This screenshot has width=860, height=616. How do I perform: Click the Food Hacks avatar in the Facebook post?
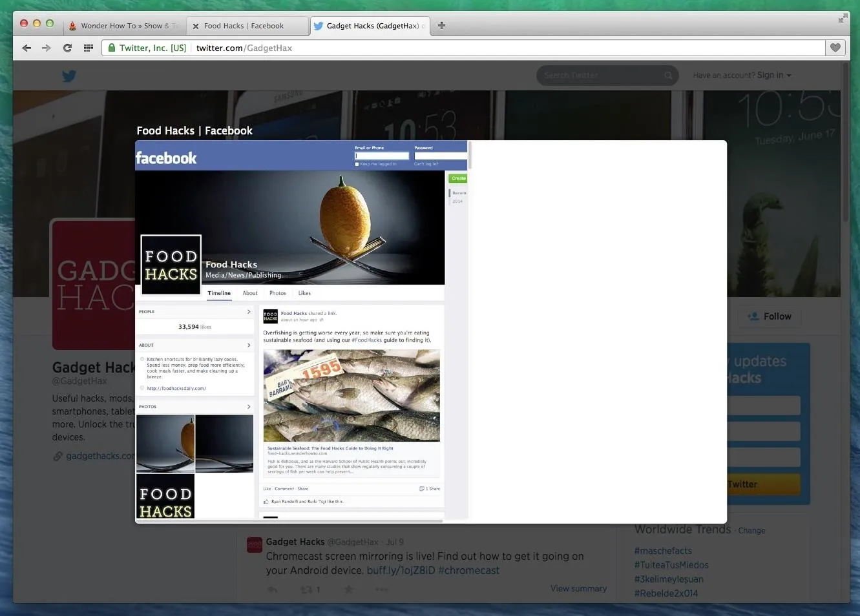tap(270, 316)
